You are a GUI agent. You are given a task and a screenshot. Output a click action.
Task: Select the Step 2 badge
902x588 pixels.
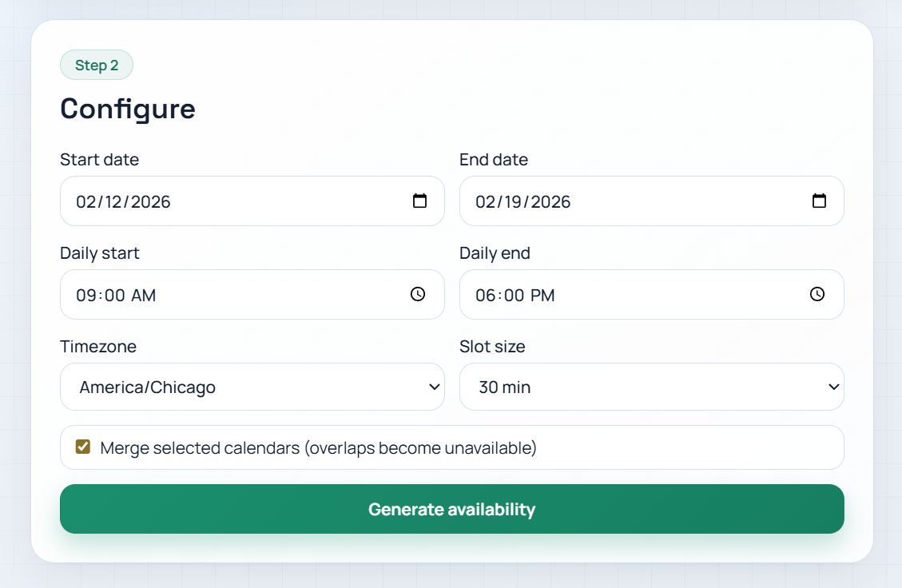(96, 65)
